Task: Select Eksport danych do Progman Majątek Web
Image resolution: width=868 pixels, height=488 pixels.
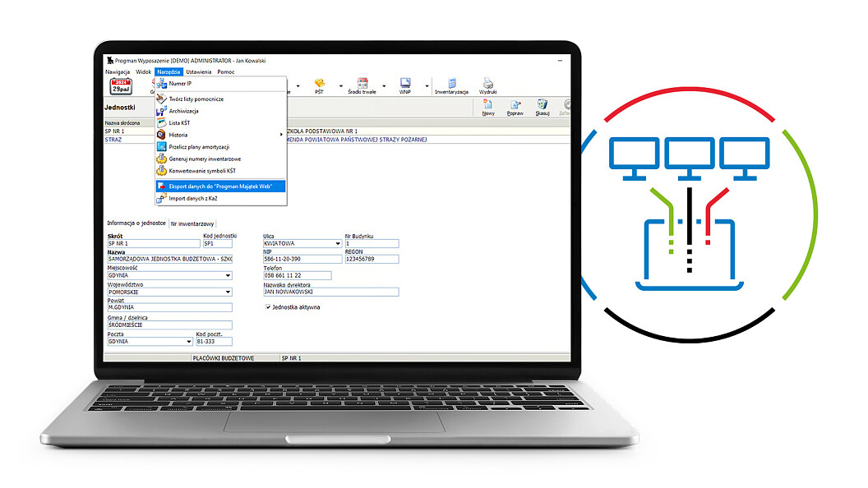Action: coord(221,186)
